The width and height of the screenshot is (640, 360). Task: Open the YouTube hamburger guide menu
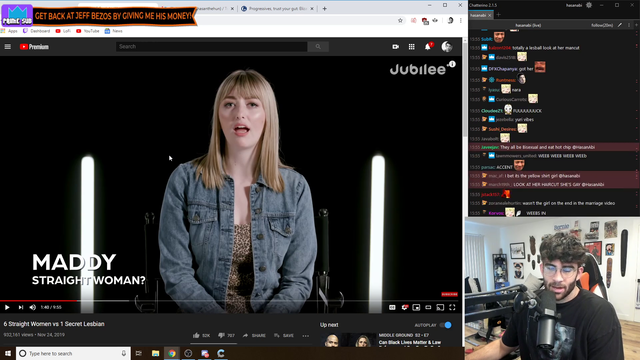(x=8, y=47)
